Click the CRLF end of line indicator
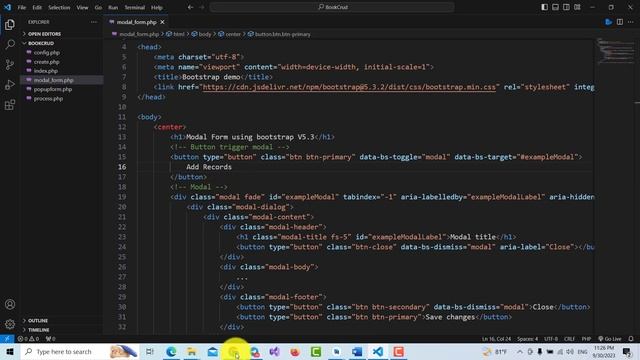Viewport: 640px width, 360px height. (x=569, y=339)
